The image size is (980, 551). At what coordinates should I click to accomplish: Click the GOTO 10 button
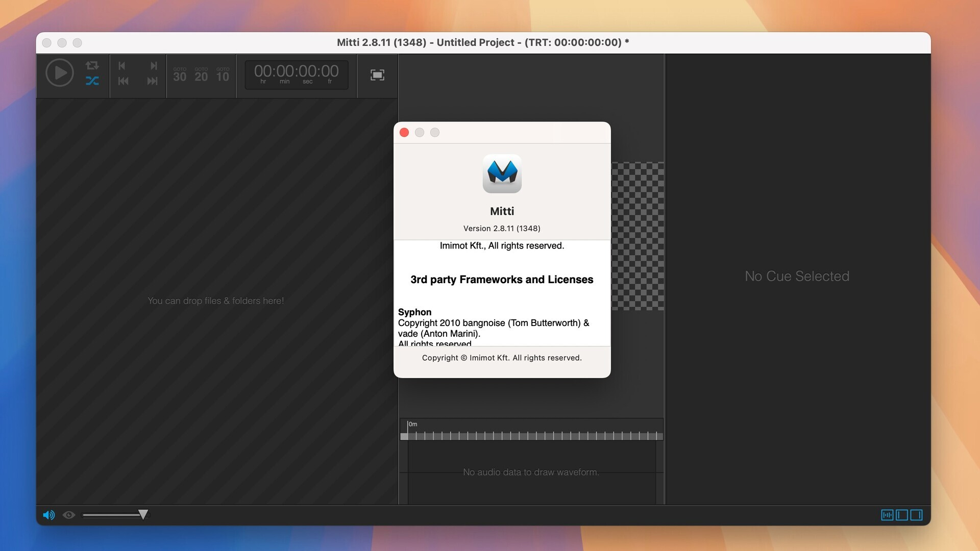point(223,74)
